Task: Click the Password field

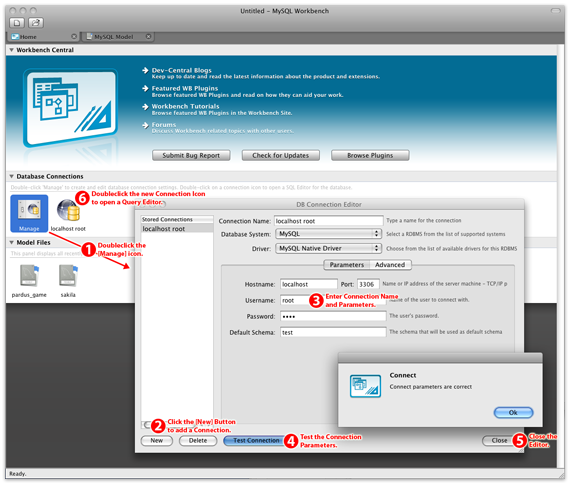Action: click(x=333, y=316)
